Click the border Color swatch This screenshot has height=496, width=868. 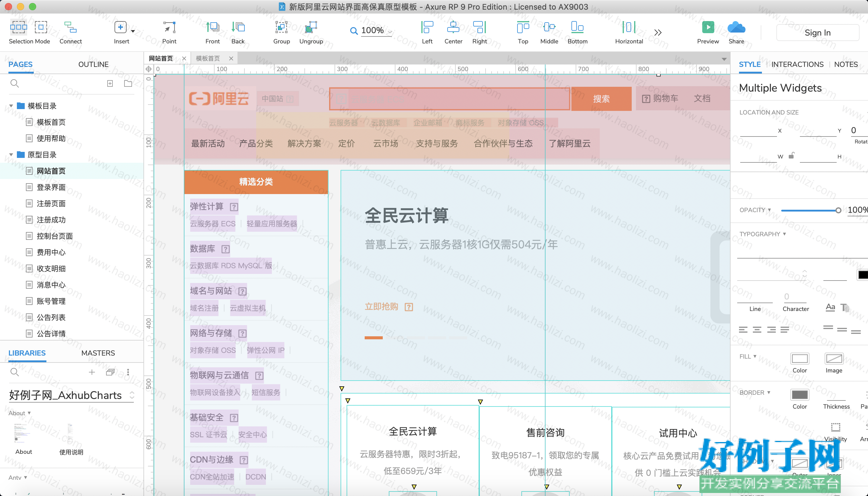point(800,394)
